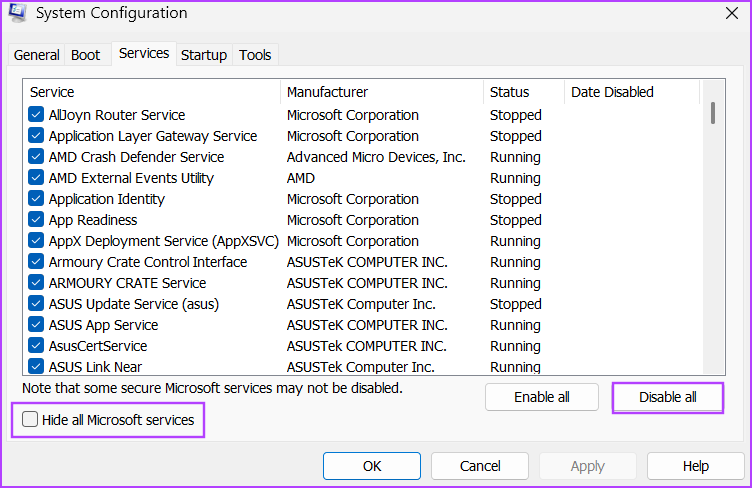Click the Enable all button
Image resolution: width=752 pixels, height=488 pixels.
coord(541,397)
